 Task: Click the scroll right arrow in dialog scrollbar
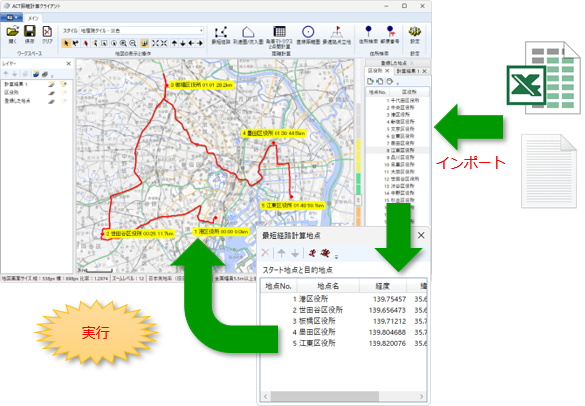(x=422, y=396)
